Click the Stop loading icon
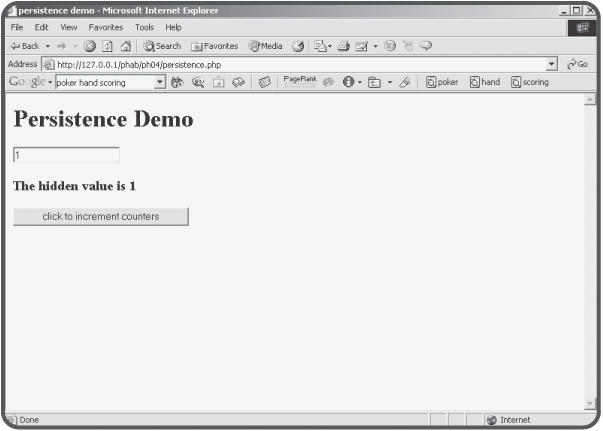The image size is (603, 431). pyautogui.click(x=90, y=46)
